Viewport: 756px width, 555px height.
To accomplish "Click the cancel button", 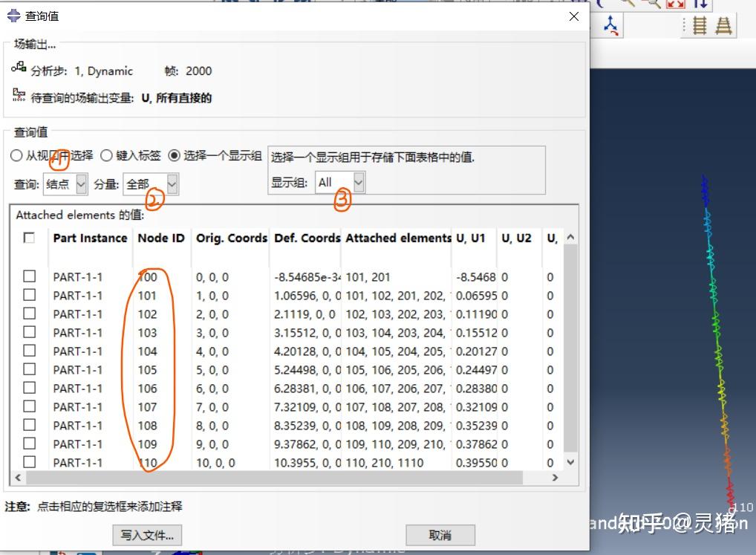I will (x=440, y=535).
